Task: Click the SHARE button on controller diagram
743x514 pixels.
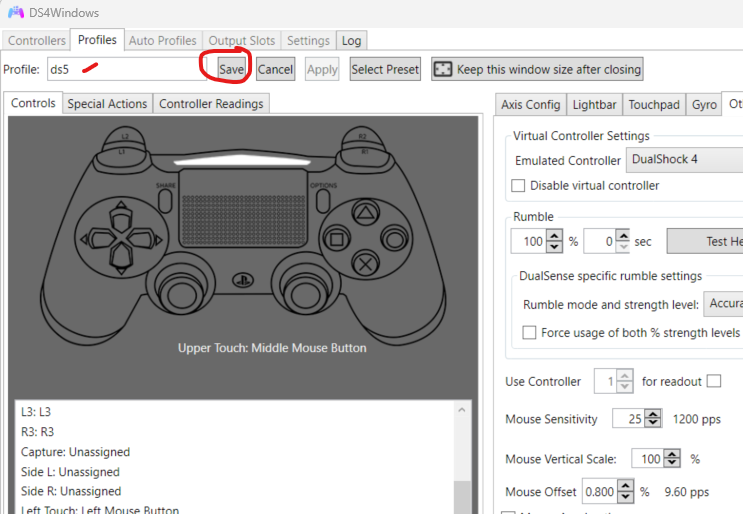Action: (165, 201)
